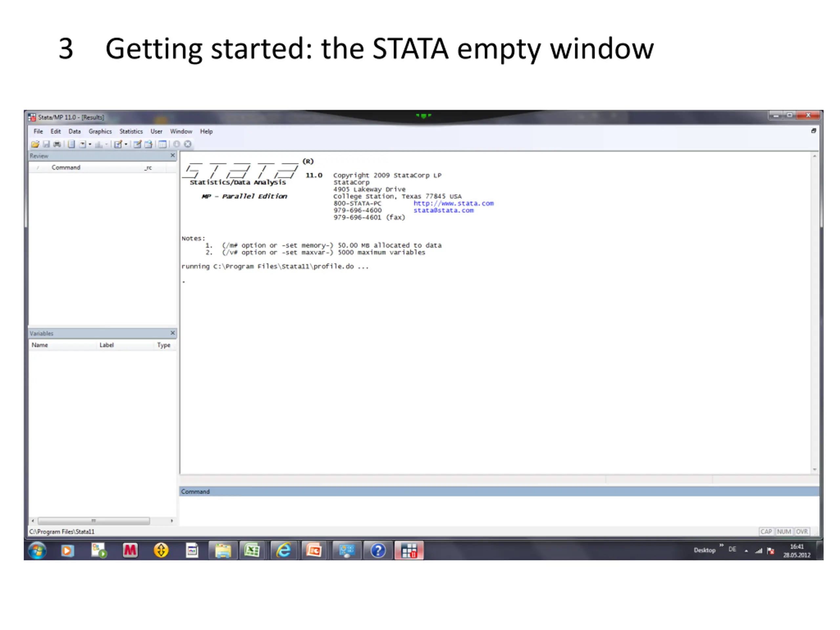840x630 pixels.
Task: Expand the Viewer icon dropdown arrow
Action: (x=90, y=144)
